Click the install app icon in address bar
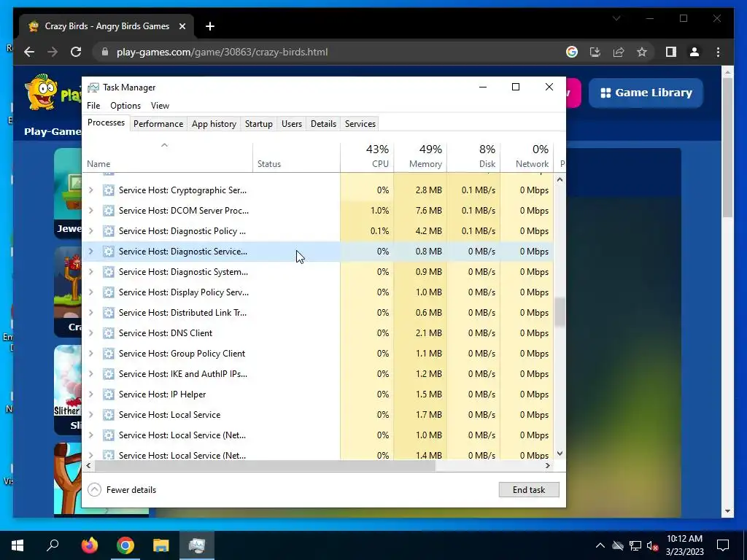The image size is (747, 560). click(x=595, y=52)
